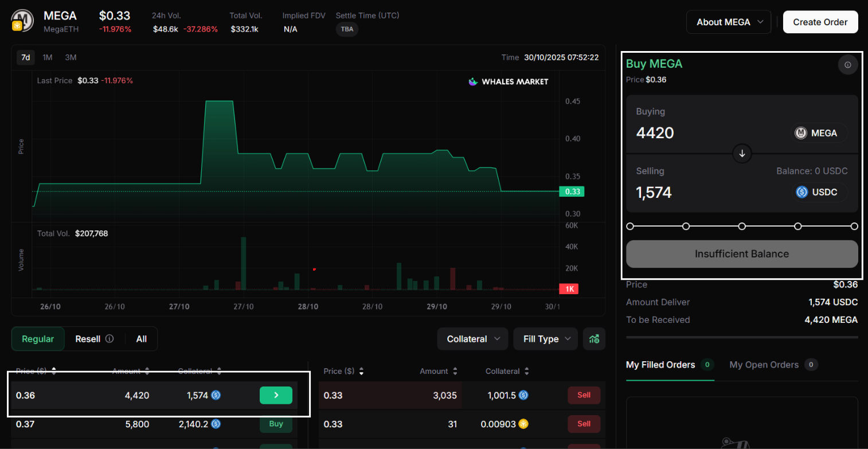
Task: Select the All orders tab
Action: 141,339
